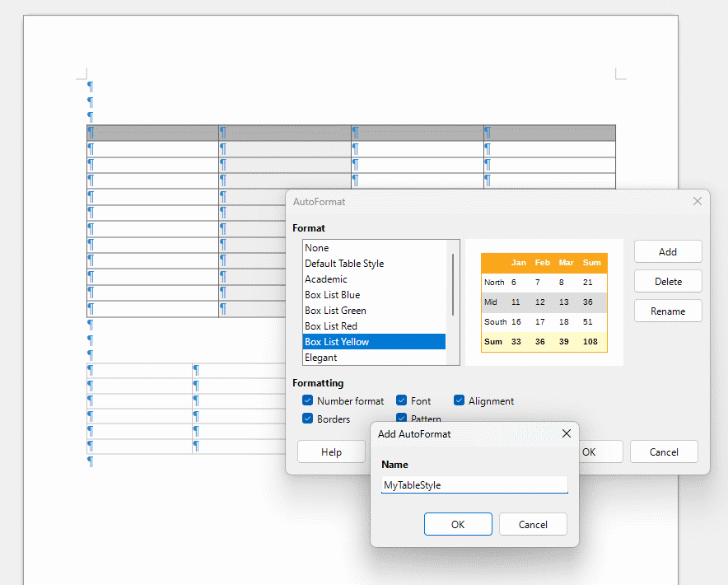The width and height of the screenshot is (728, 585).
Task: Confirm name with OK in Add AutoFormat
Action: click(458, 524)
